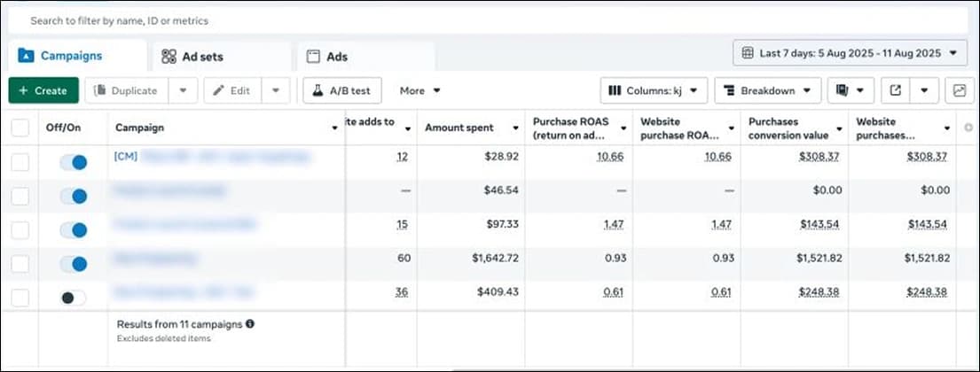
Task: Click the calendar icon in date selector
Action: pos(748,53)
